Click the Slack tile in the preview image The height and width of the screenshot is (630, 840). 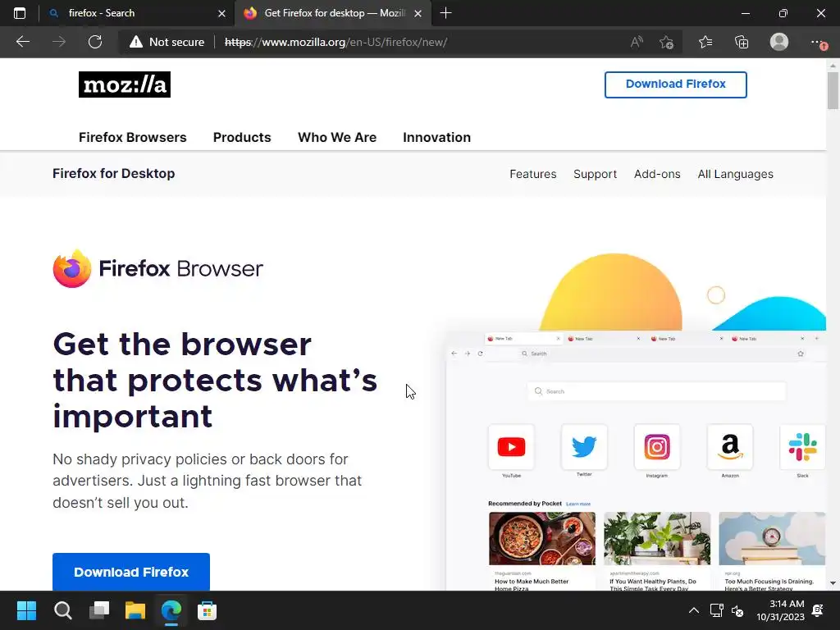tap(802, 447)
